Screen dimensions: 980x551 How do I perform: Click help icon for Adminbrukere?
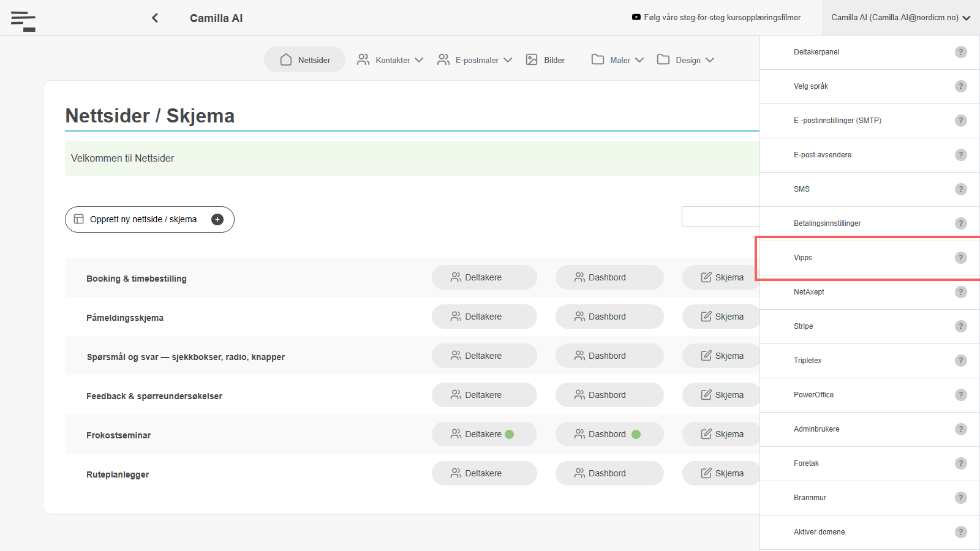point(961,429)
